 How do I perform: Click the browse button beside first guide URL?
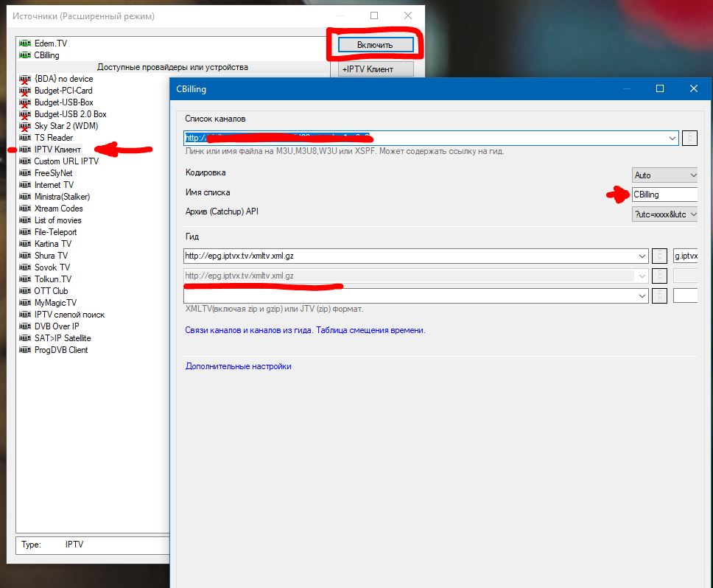pyautogui.click(x=661, y=256)
